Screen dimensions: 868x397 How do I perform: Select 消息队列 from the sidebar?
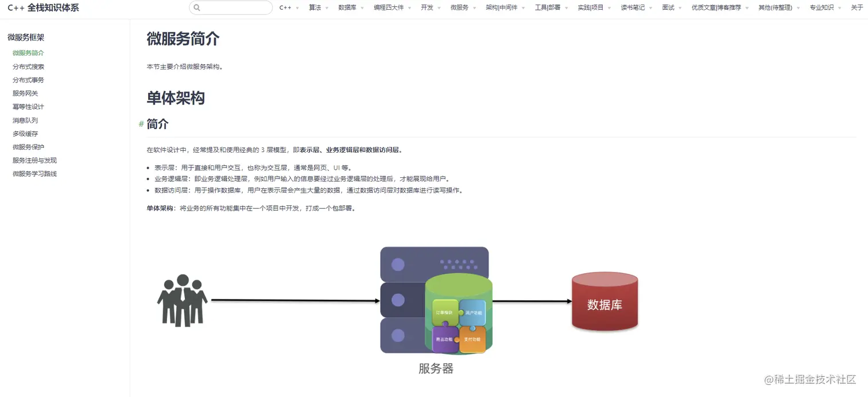24,120
